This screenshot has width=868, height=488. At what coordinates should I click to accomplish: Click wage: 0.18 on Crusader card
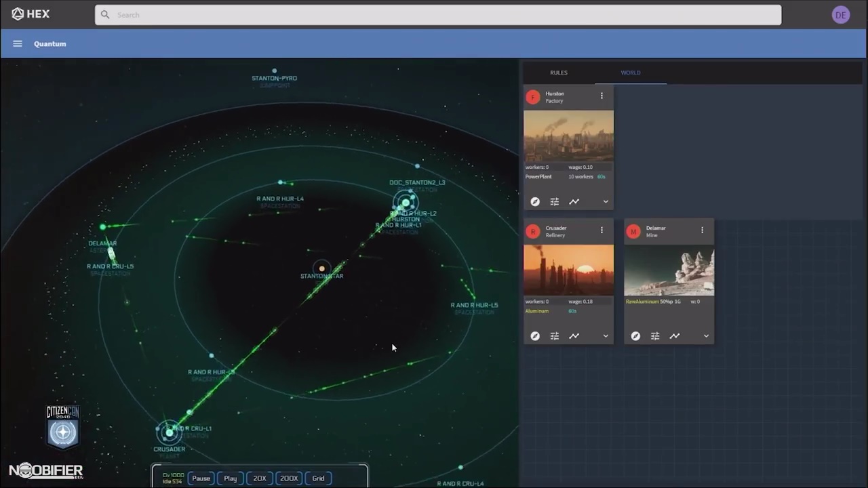tap(580, 301)
